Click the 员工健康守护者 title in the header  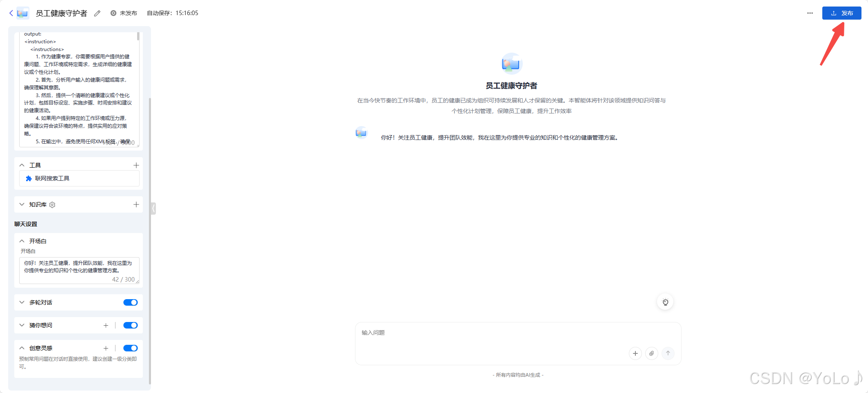point(61,13)
